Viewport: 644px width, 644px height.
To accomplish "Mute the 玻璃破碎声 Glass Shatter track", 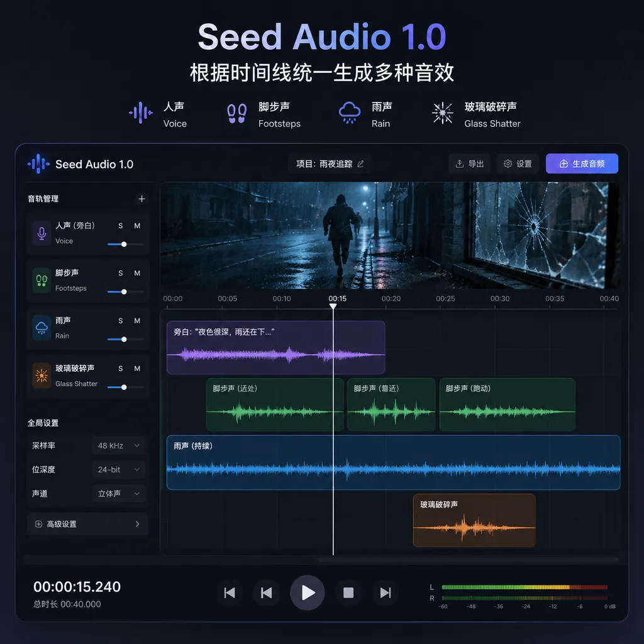I will point(137,369).
